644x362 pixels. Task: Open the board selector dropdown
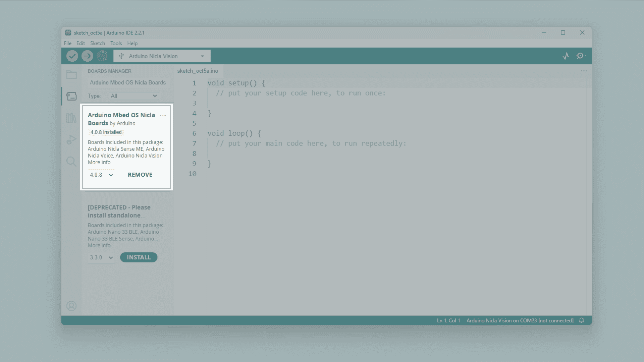pos(162,56)
